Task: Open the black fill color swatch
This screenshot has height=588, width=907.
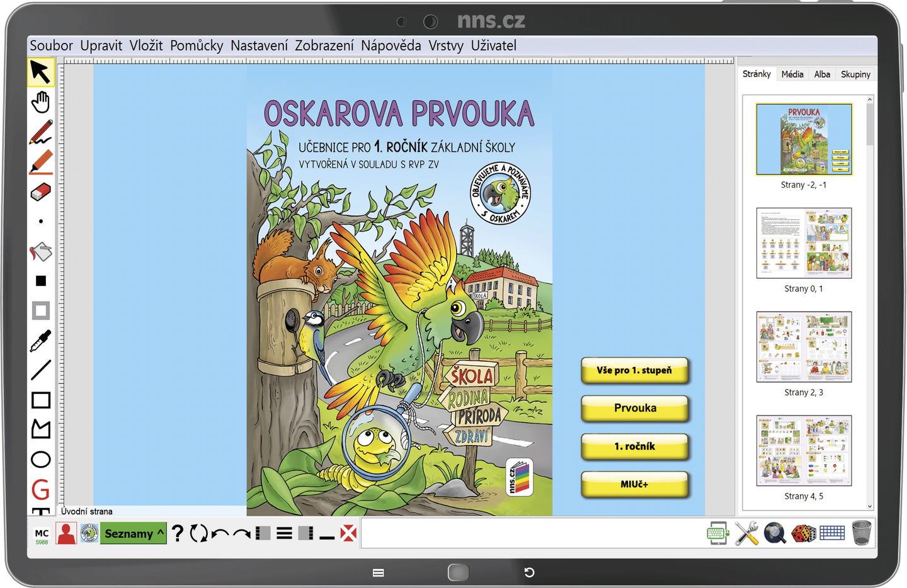Action: (41, 281)
